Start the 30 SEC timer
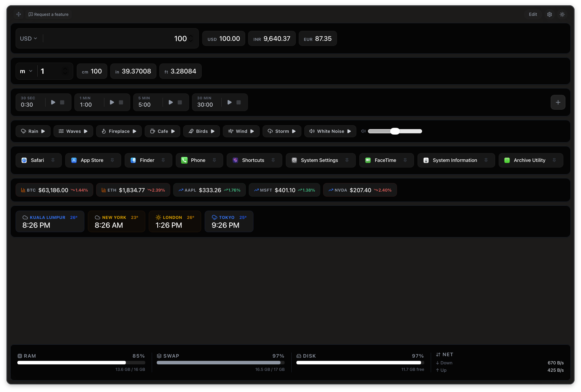Screen dimensions: 581x392 tap(53, 102)
